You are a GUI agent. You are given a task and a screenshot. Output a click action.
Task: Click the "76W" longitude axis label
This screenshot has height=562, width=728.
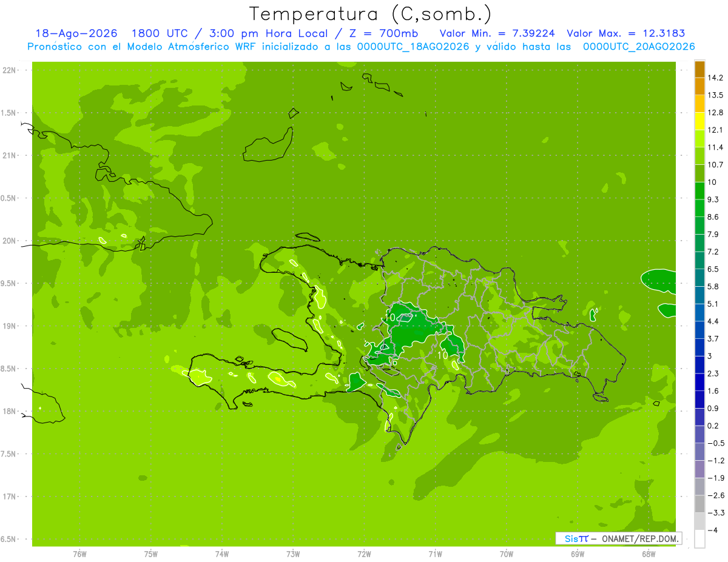(79, 554)
